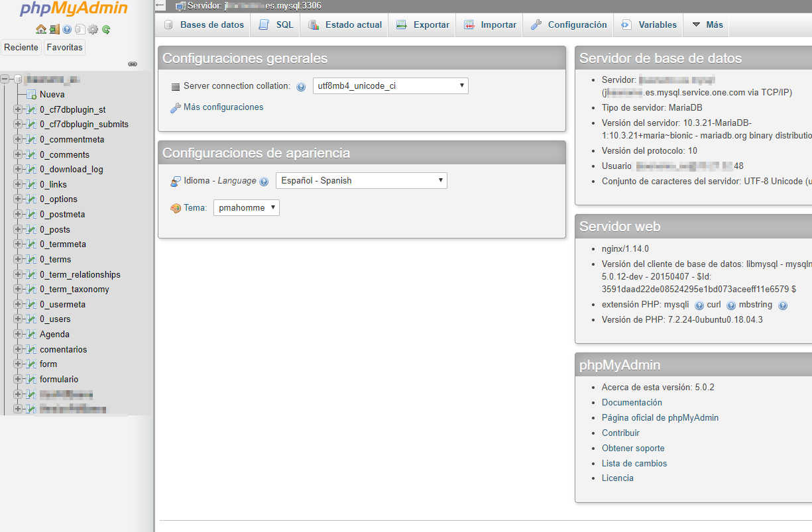Expand the form table node
Image resolution: width=812 pixels, height=532 pixels.
(x=18, y=364)
